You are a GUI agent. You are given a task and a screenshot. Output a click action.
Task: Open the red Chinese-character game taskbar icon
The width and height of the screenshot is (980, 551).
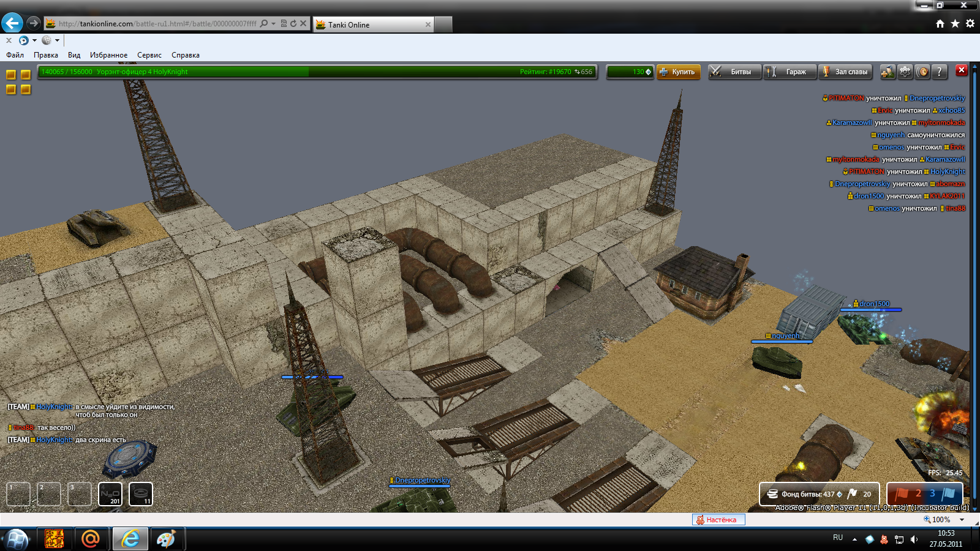[55, 539]
